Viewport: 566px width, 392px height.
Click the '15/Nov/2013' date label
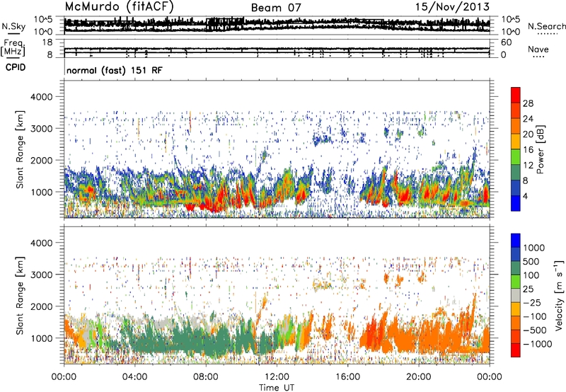point(452,6)
